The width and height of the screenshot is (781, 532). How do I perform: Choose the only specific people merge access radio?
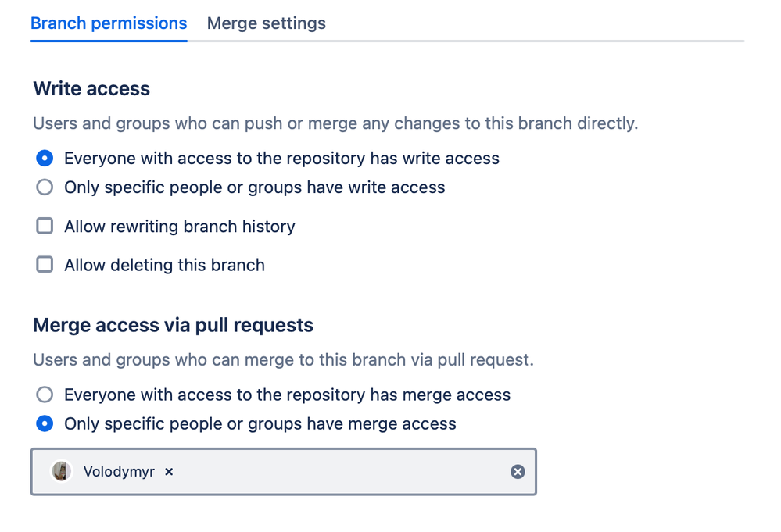click(45, 424)
